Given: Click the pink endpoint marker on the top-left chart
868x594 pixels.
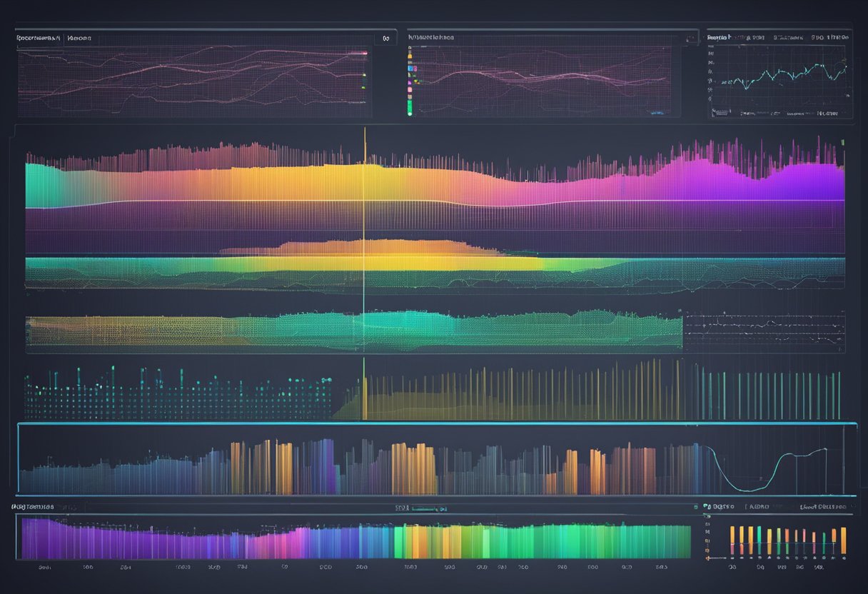Looking at the screenshot, I should (364, 53).
